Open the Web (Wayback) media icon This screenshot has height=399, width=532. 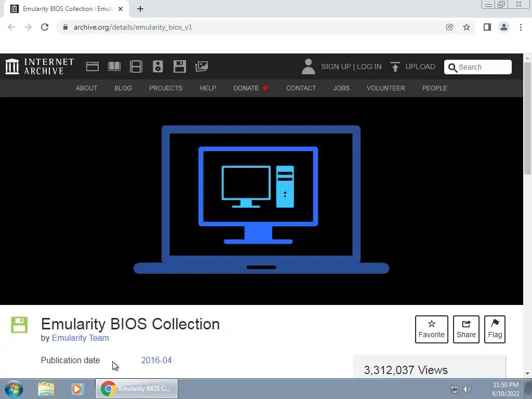92,66
